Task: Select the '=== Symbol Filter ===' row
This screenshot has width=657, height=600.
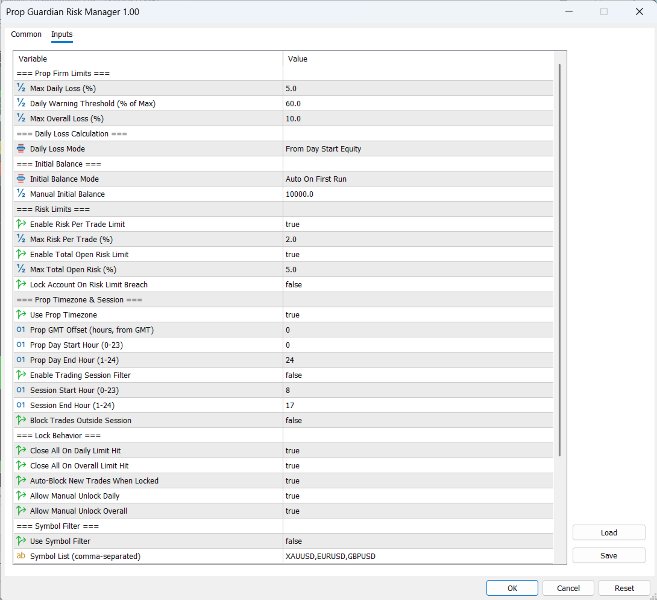Action: click(284, 526)
